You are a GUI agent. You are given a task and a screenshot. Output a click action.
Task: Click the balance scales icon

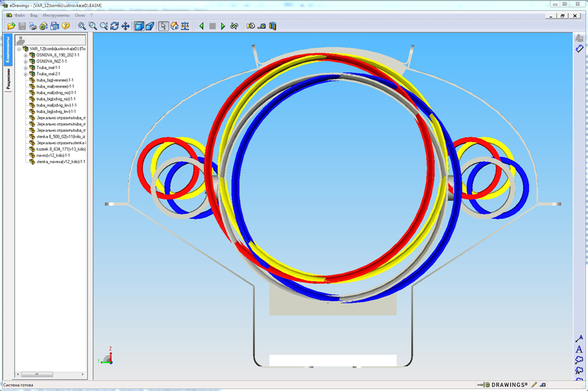(x=185, y=26)
